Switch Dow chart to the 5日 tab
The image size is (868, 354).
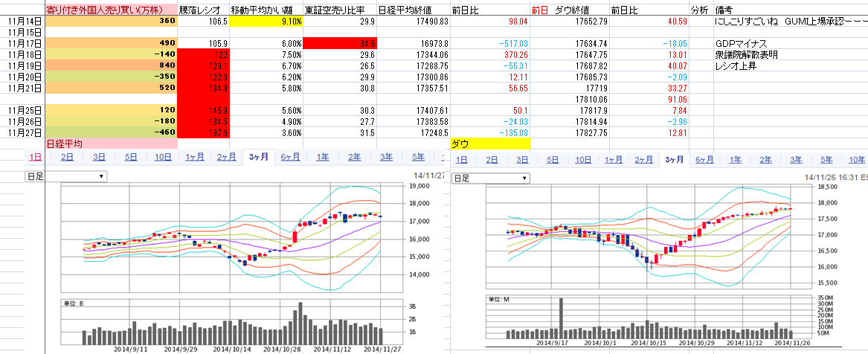pyautogui.click(x=553, y=160)
